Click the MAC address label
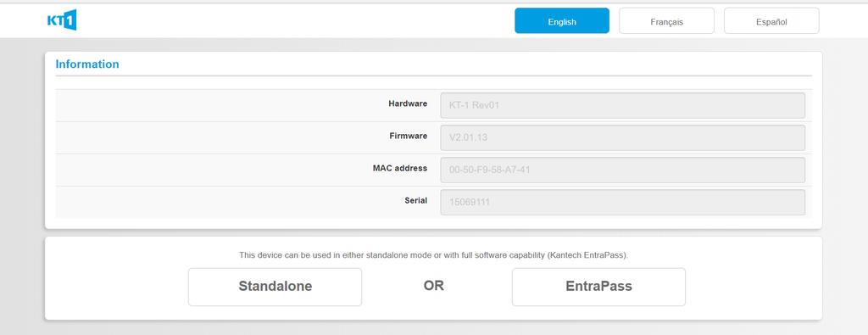Image resolution: width=868 pixels, height=335 pixels. click(x=400, y=168)
